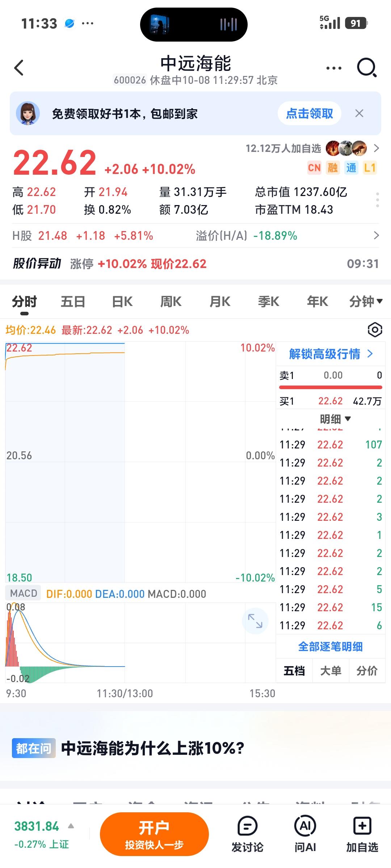Tap the status bar battery indicator
391x868 pixels.
pyautogui.click(x=356, y=24)
